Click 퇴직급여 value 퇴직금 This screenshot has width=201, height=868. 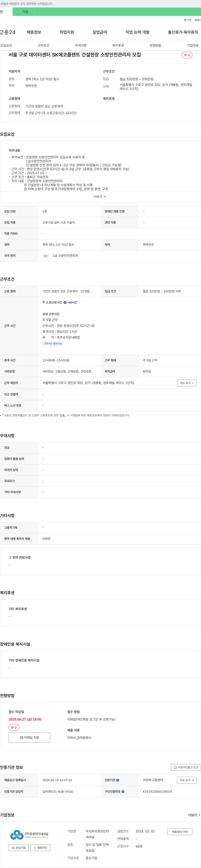click(x=147, y=371)
